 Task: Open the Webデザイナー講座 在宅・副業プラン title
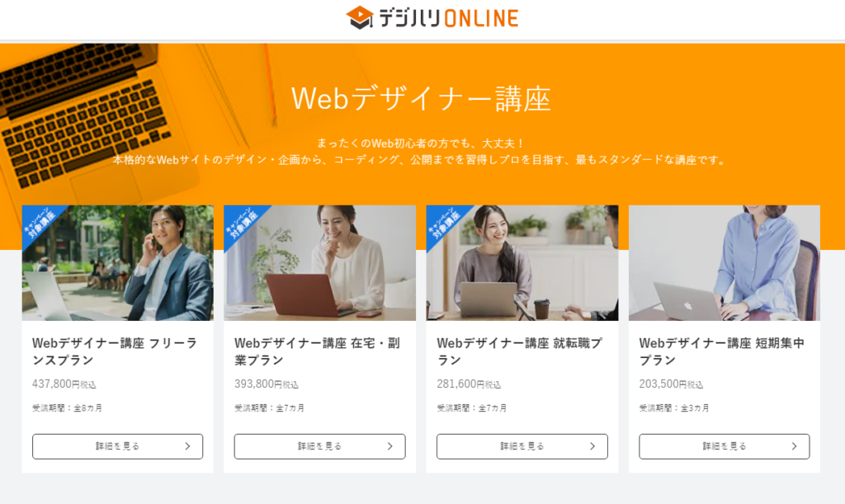point(318,351)
